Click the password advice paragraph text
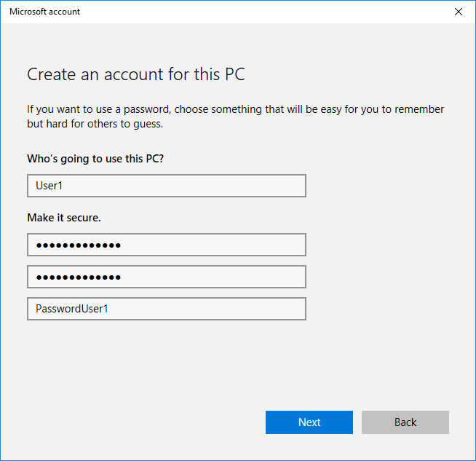Image resolution: width=476 pixels, height=461 pixels. tap(235, 117)
